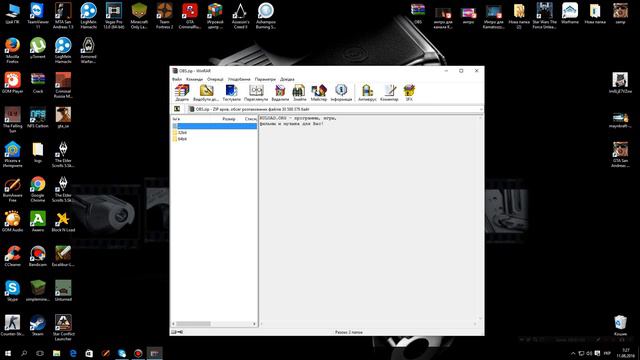Open the Знайти (Find) binoculars tool

299,93
